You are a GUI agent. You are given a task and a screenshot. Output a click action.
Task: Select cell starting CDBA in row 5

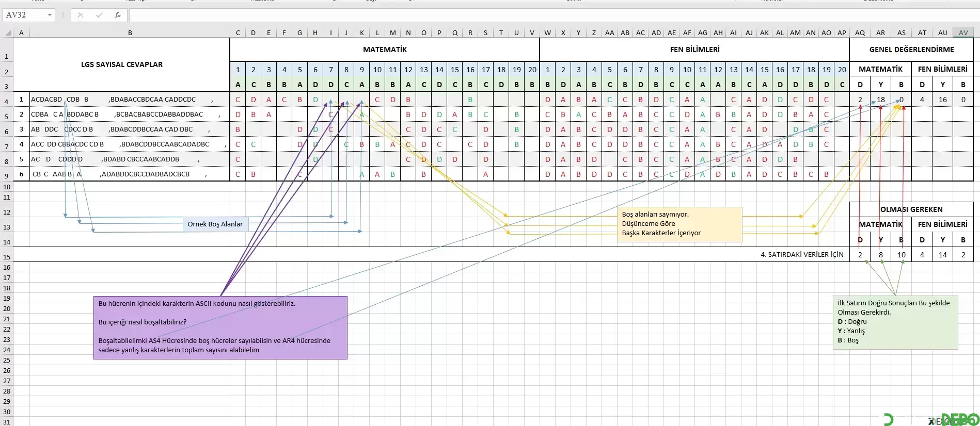(x=130, y=114)
